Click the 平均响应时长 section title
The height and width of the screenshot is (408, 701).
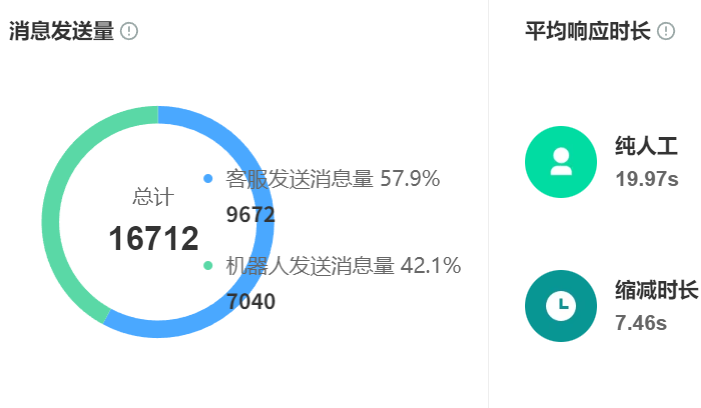[587, 31]
